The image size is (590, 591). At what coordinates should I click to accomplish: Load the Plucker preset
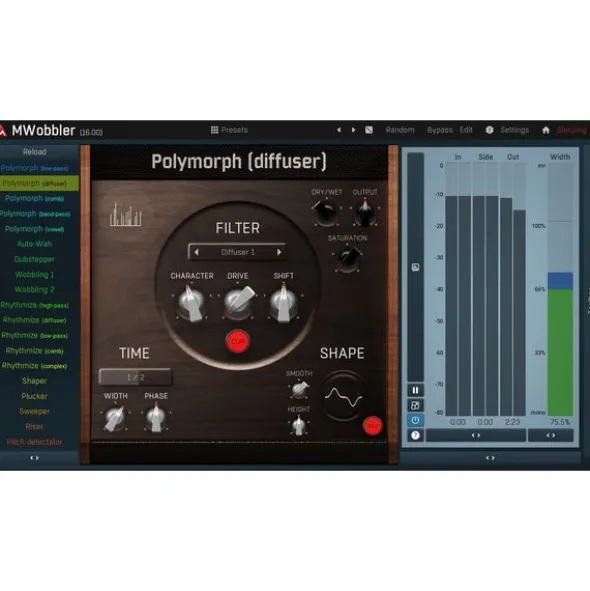(34, 396)
